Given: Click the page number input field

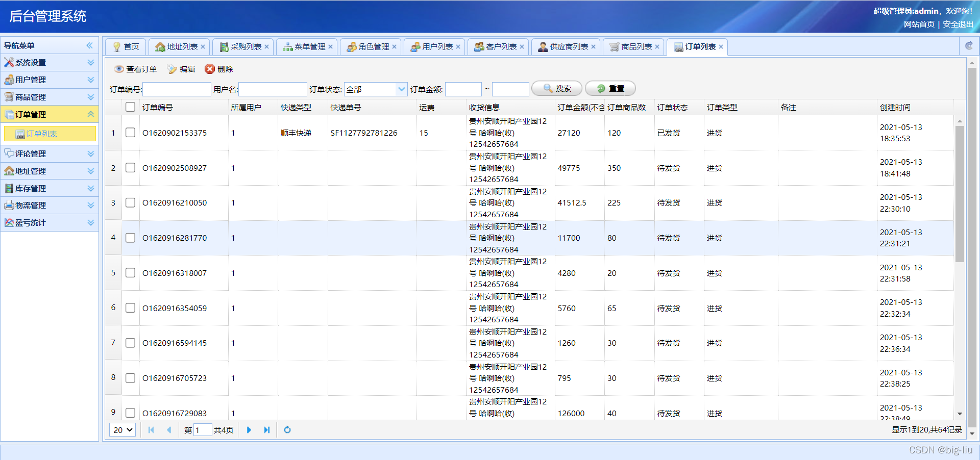Looking at the screenshot, I should (203, 430).
